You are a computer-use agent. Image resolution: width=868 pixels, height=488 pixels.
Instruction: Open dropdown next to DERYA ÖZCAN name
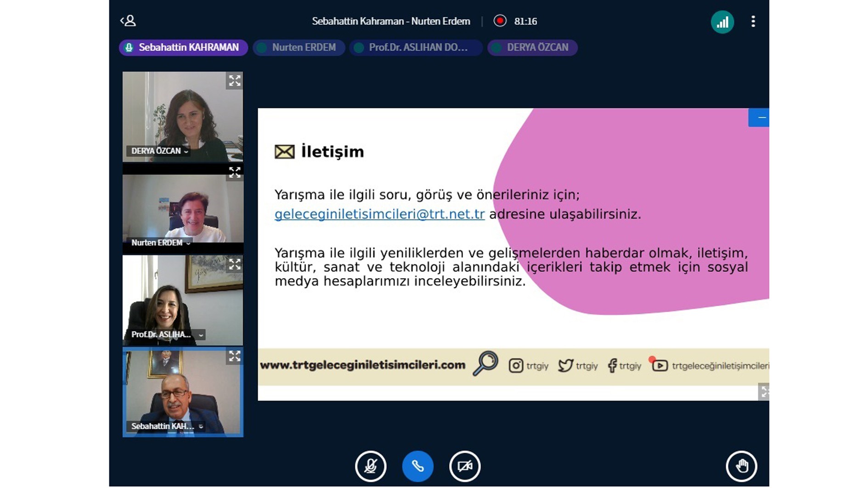pyautogui.click(x=186, y=151)
